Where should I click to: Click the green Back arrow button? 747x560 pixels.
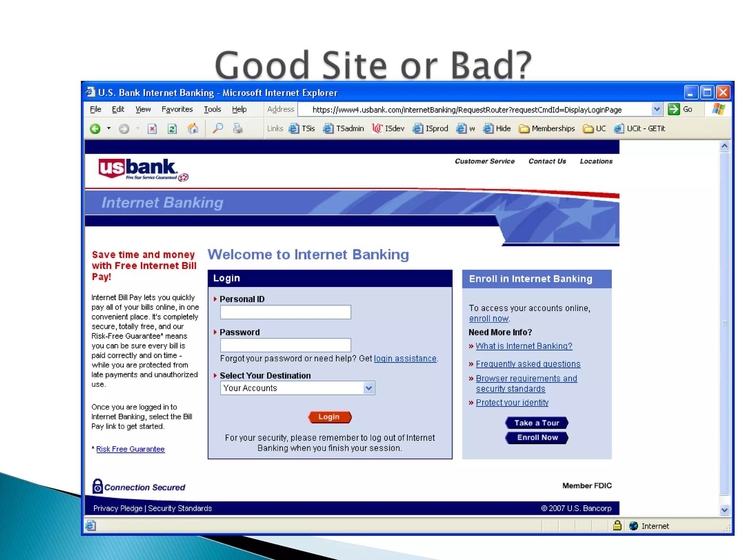95,129
